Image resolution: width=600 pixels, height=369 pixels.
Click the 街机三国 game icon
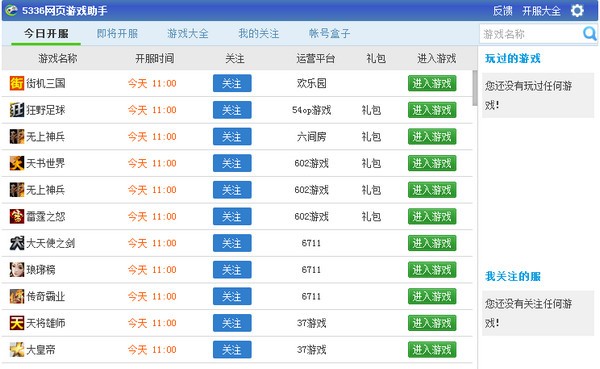17,83
